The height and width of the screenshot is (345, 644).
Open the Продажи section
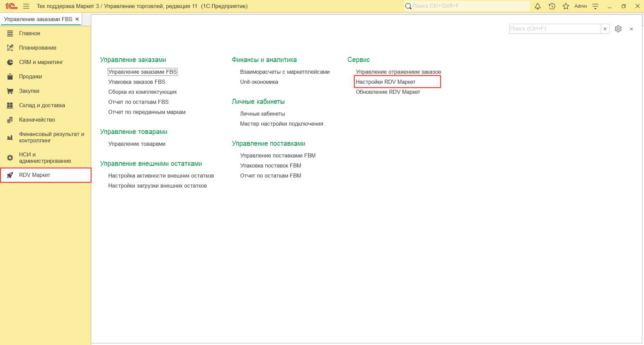[31, 77]
